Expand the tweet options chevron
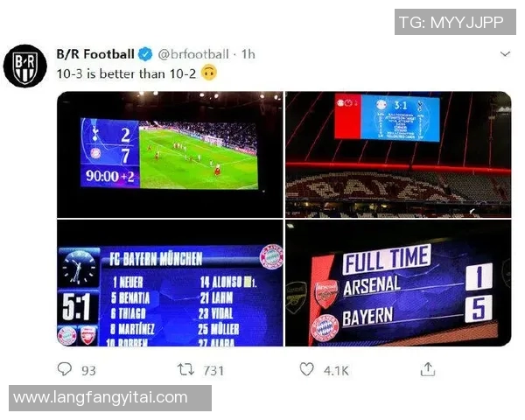This screenshot has height=420, width=525. [x=505, y=54]
